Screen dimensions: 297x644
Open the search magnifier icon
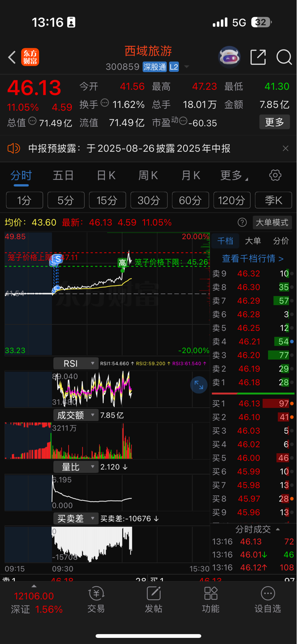284,57
